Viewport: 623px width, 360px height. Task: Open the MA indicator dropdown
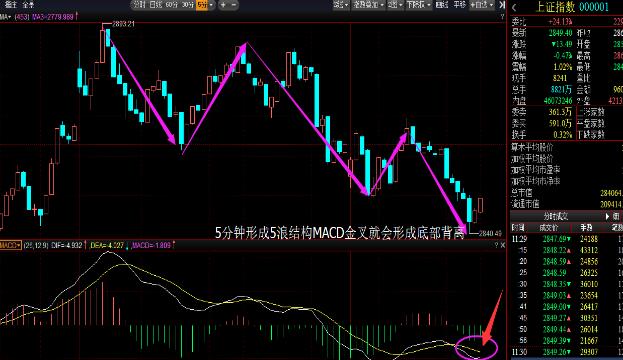point(6,17)
